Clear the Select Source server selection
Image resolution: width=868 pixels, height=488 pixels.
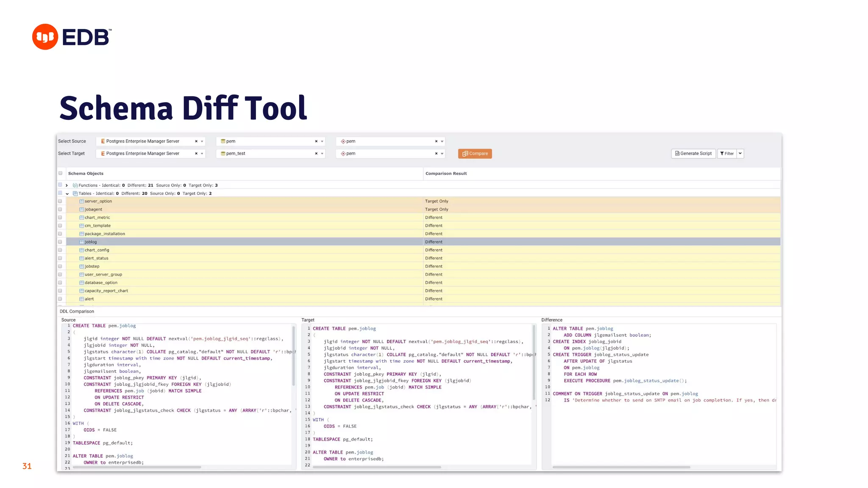(x=196, y=141)
